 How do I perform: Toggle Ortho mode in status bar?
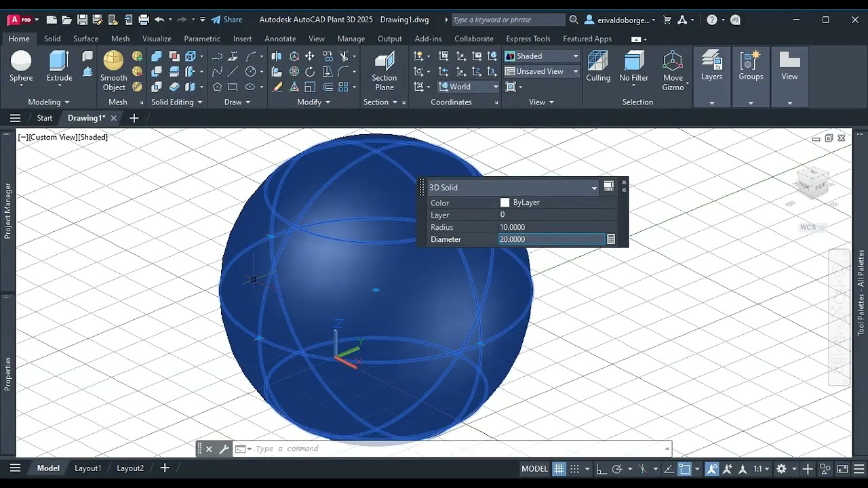click(x=601, y=468)
